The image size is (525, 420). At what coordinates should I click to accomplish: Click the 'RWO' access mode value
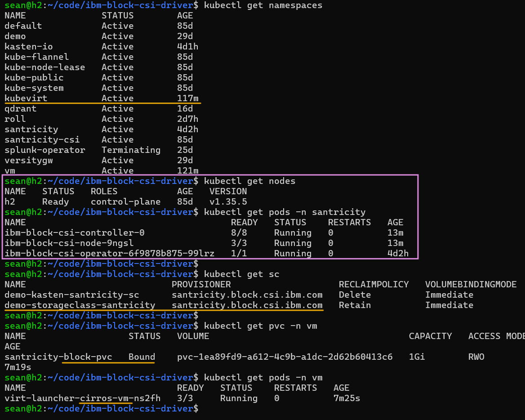pos(476,357)
